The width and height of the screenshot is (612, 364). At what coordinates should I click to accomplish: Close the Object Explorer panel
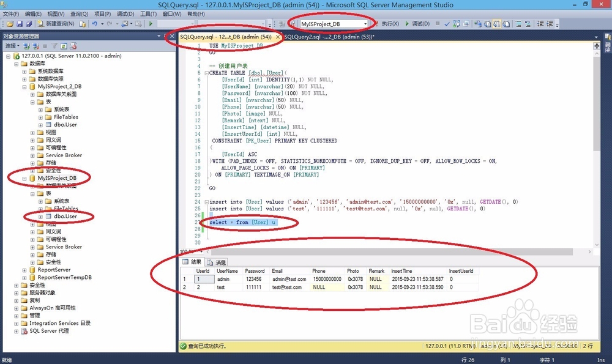click(x=172, y=36)
